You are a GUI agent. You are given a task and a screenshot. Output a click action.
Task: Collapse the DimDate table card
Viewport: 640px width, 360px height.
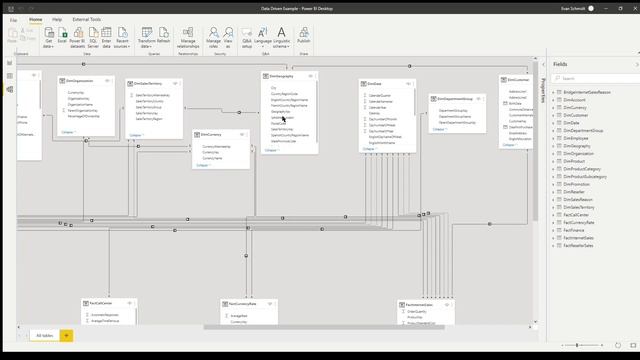[370, 149]
